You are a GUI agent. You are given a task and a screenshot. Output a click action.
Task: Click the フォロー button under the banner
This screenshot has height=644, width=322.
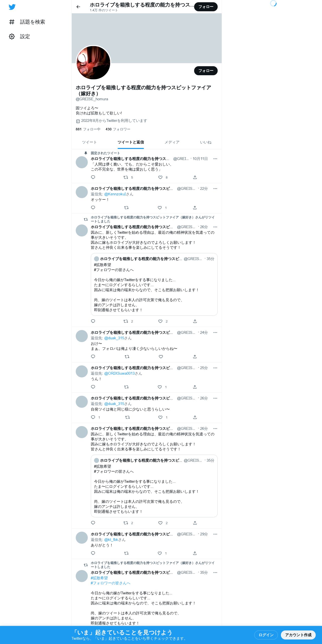coord(206,71)
